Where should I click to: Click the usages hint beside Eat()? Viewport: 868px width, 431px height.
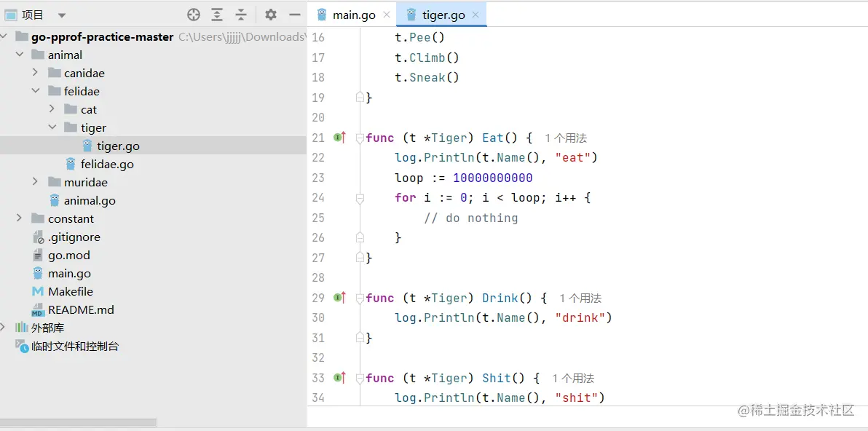point(565,138)
